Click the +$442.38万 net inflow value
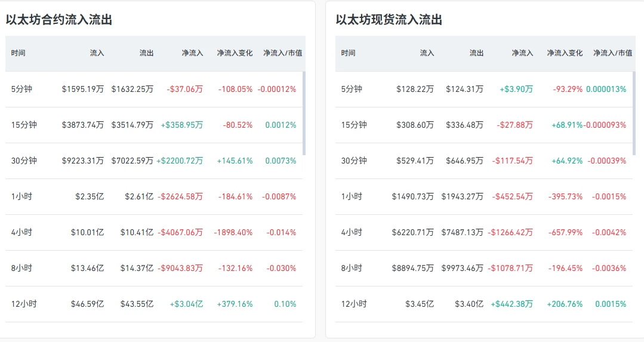Image resolution: width=644 pixels, height=342 pixels. 512,304
